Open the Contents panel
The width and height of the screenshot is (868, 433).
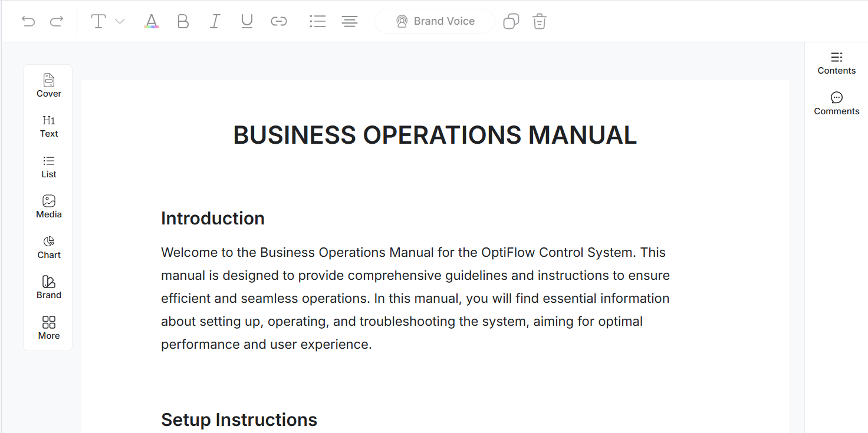coord(836,62)
